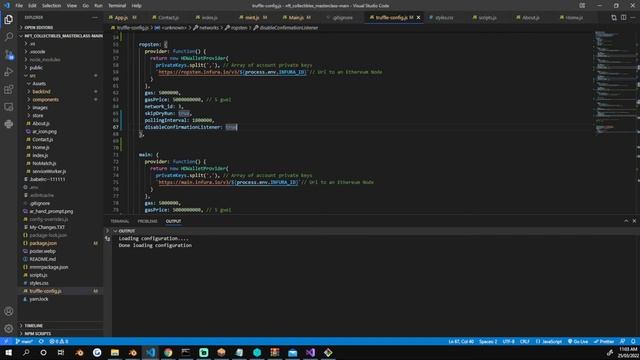Open the Selection menu
The width and height of the screenshot is (640, 360).
(51, 6)
